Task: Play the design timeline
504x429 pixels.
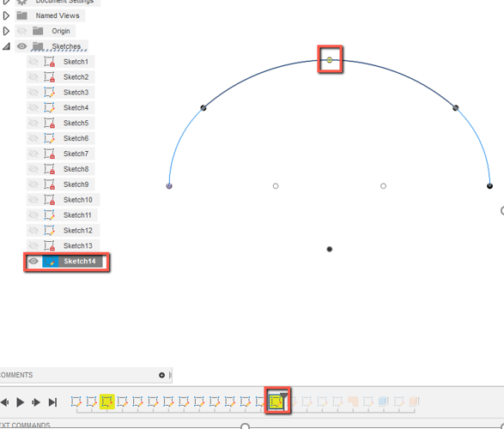Action: 21,402
